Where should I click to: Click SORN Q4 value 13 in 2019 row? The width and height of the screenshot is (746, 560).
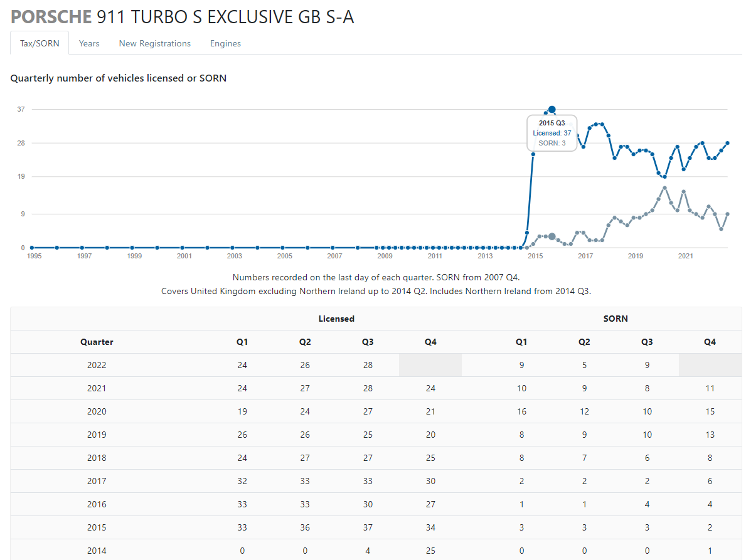coord(710,435)
